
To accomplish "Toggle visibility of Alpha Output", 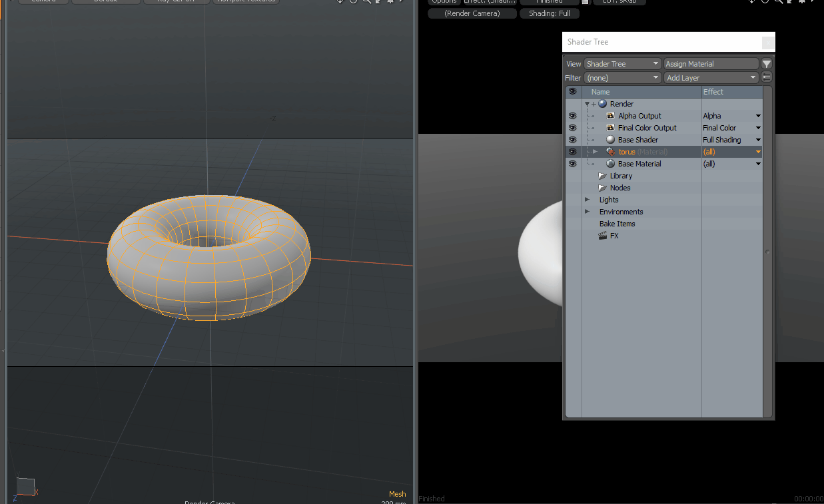I will coord(572,116).
